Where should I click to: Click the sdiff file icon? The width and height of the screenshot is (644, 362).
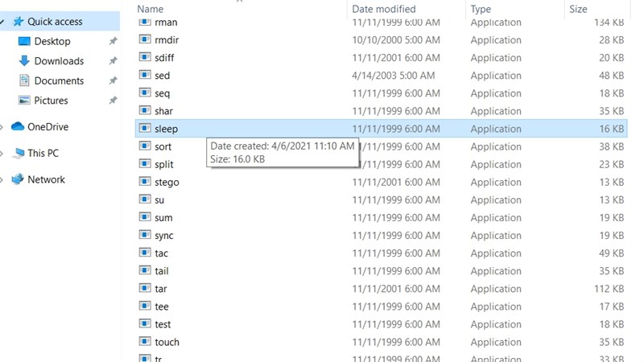[145, 57]
